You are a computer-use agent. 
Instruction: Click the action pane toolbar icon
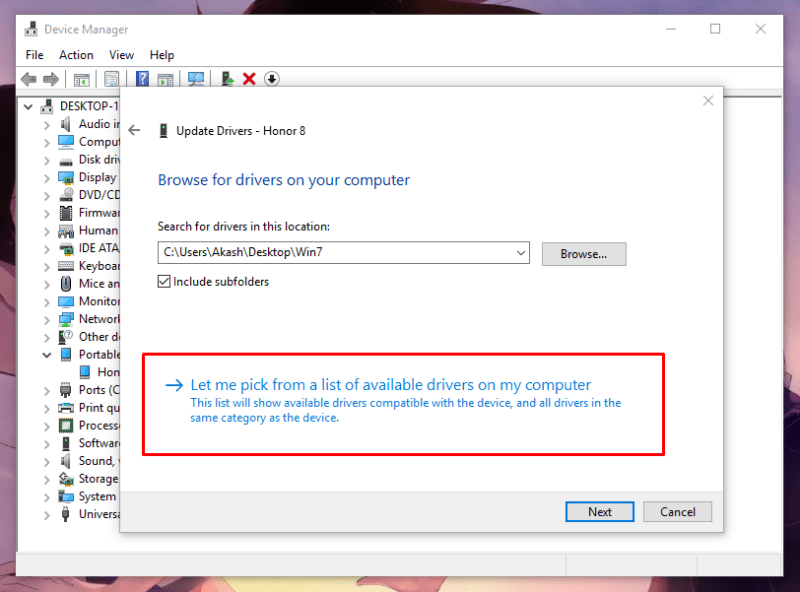tap(165, 80)
